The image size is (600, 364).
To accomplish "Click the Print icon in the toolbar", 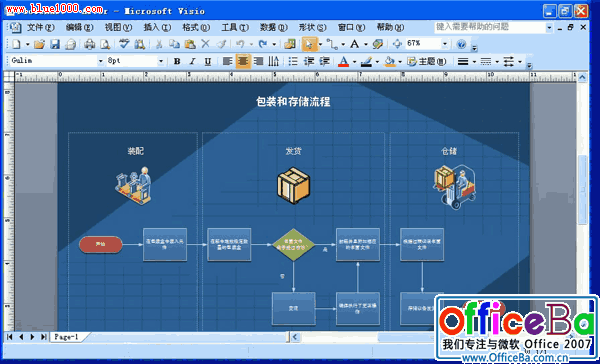I will (x=89, y=44).
